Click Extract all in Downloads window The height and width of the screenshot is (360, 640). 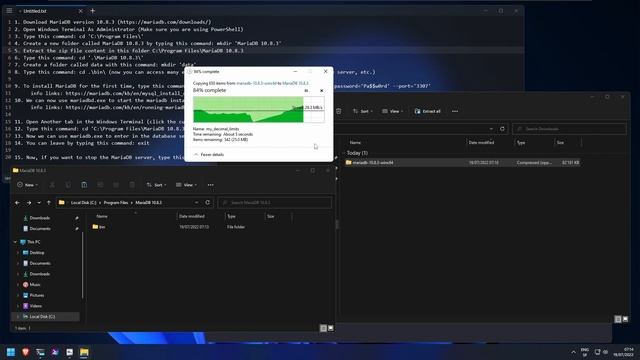(427, 111)
